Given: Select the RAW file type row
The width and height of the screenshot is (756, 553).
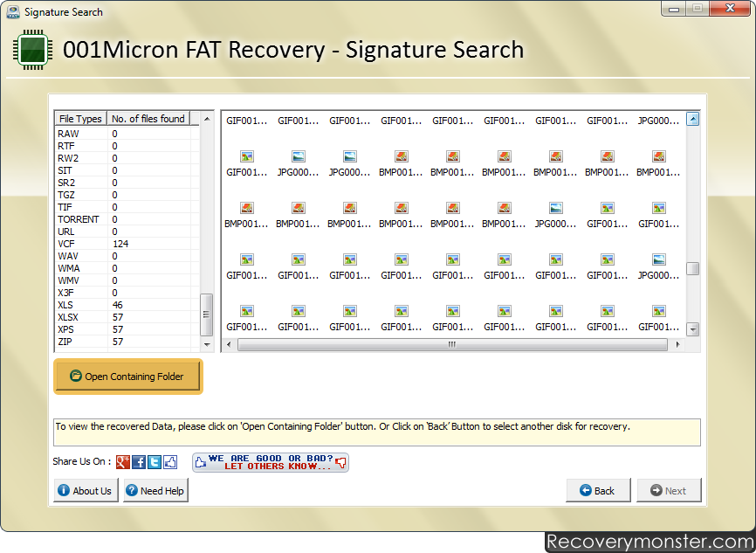Looking at the screenshot, I should point(127,134).
